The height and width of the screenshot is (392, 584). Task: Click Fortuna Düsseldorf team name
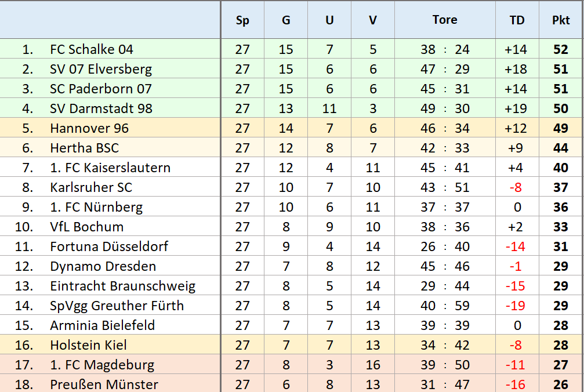click(109, 246)
